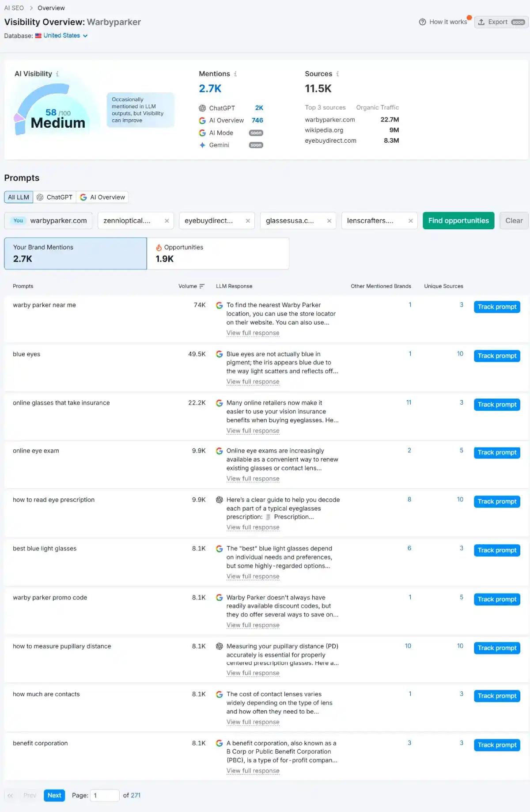Switch to Your Brand Mentions tab

[x=76, y=254]
